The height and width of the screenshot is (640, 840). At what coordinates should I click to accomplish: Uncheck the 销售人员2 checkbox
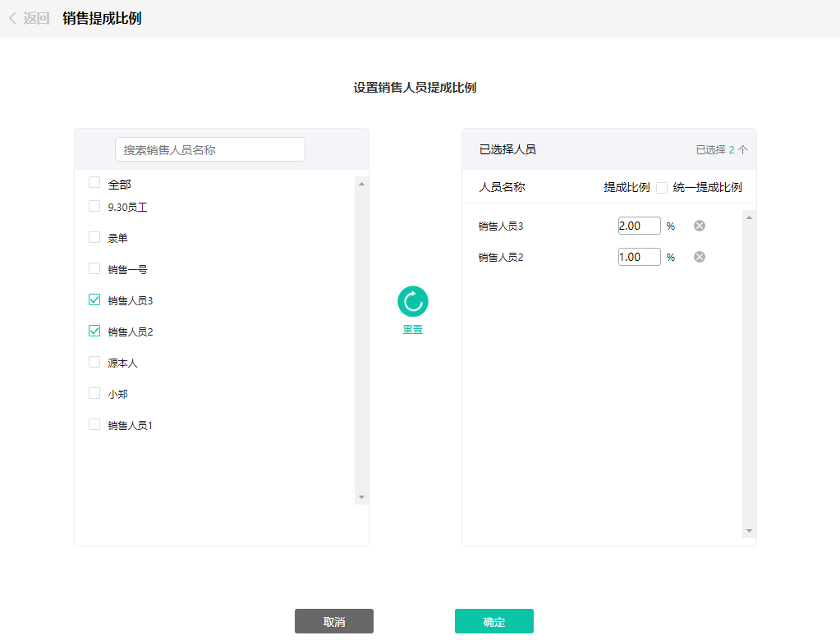pyautogui.click(x=94, y=330)
